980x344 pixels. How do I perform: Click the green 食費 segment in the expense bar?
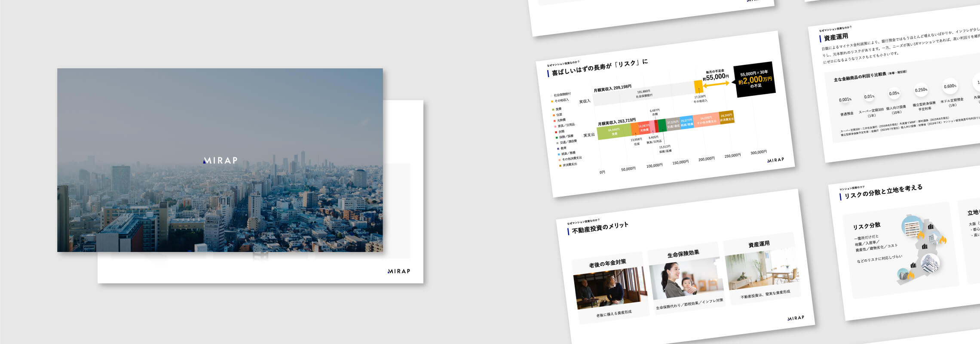tap(614, 132)
